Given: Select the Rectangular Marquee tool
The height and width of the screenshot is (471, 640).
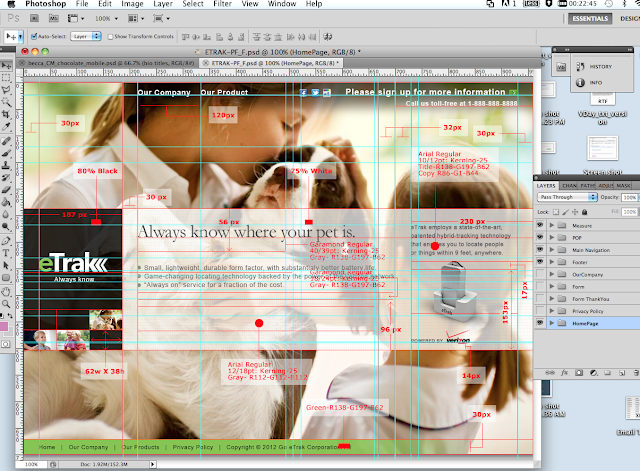Looking at the screenshot, I should click(6, 78).
